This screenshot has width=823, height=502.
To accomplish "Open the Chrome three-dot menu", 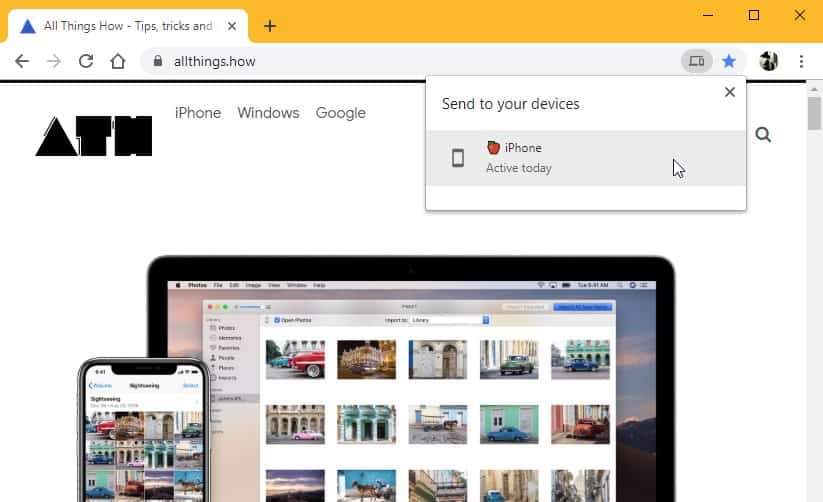I will click(801, 61).
